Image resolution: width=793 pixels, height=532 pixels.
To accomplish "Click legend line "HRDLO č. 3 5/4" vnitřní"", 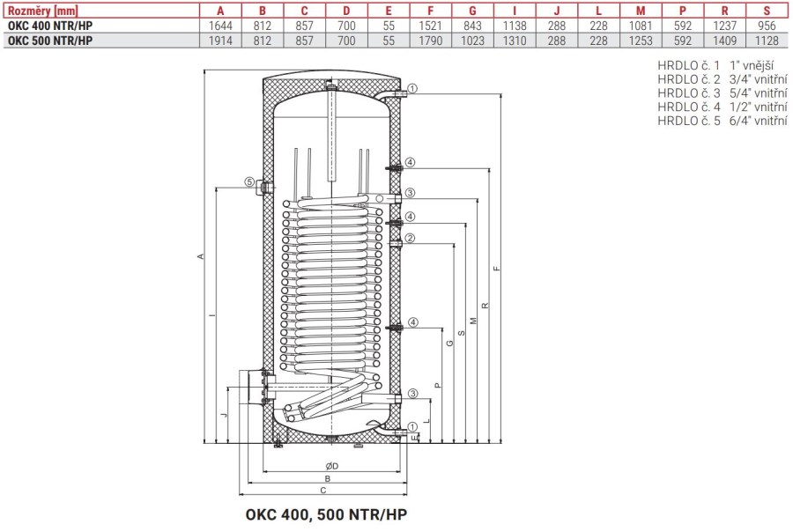I will 723,93.
